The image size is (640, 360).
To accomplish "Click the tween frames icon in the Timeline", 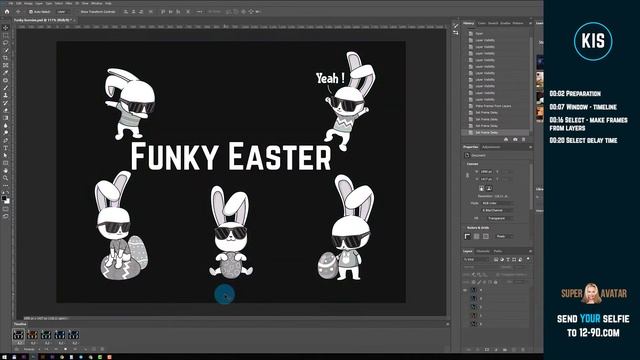I will point(84,349).
